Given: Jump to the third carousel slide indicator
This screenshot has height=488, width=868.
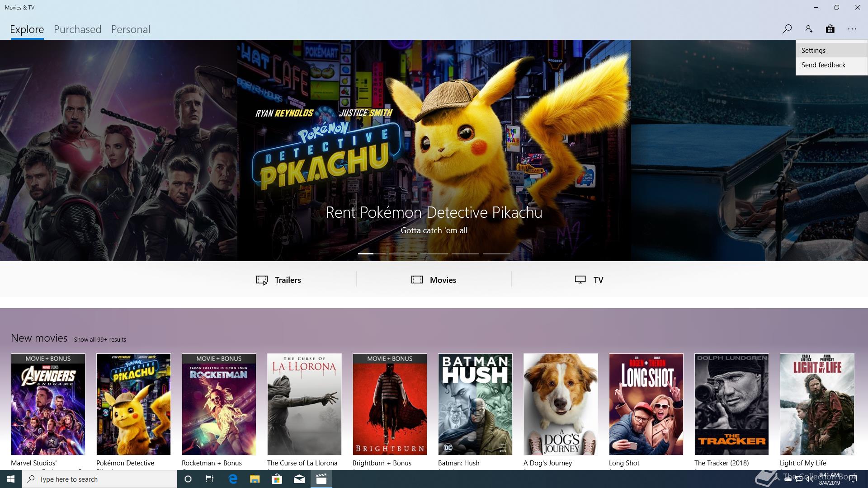Looking at the screenshot, I should [x=434, y=253].
